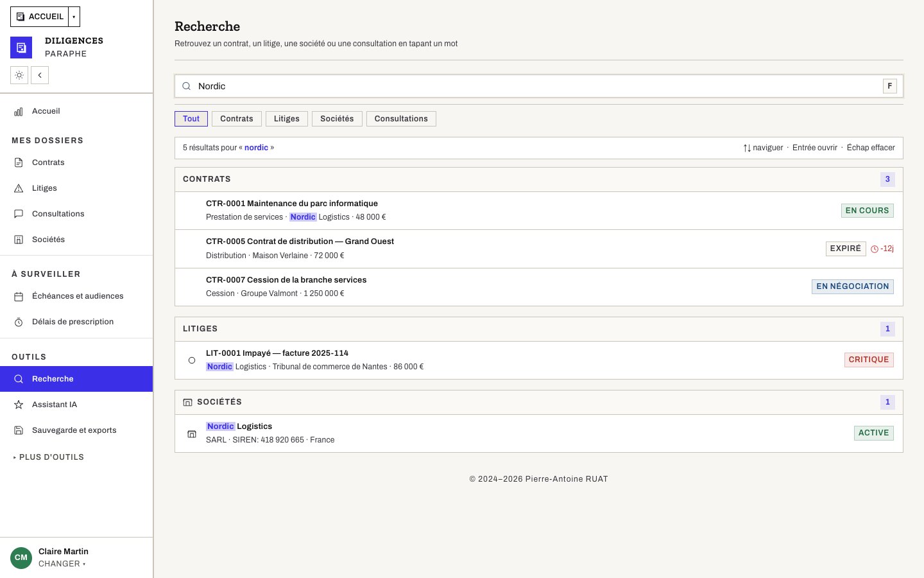Open Sociétés in the sidebar
Screen dimensions: 924x578
click(x=76, y=240)
